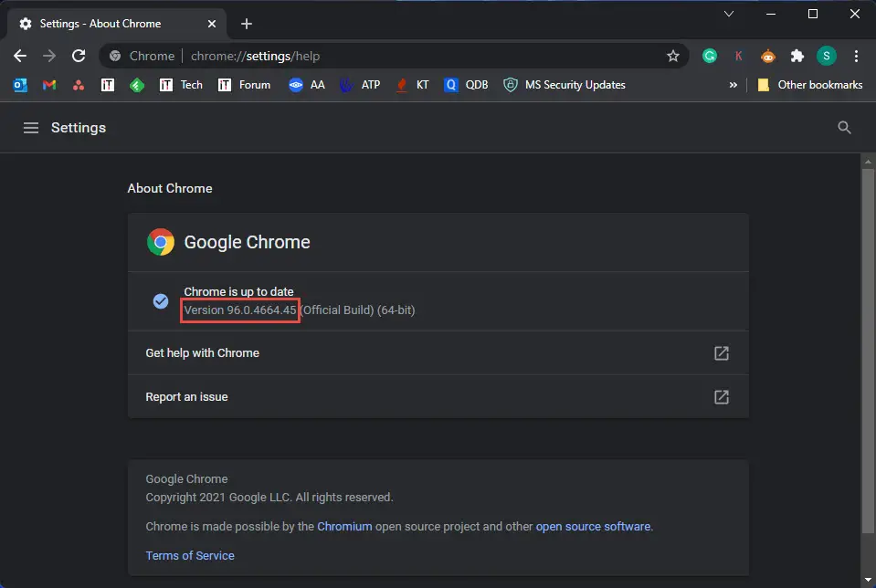Open the QDB bookmark
This screenshot has height=588, width=876.
(x=466, y=85)
